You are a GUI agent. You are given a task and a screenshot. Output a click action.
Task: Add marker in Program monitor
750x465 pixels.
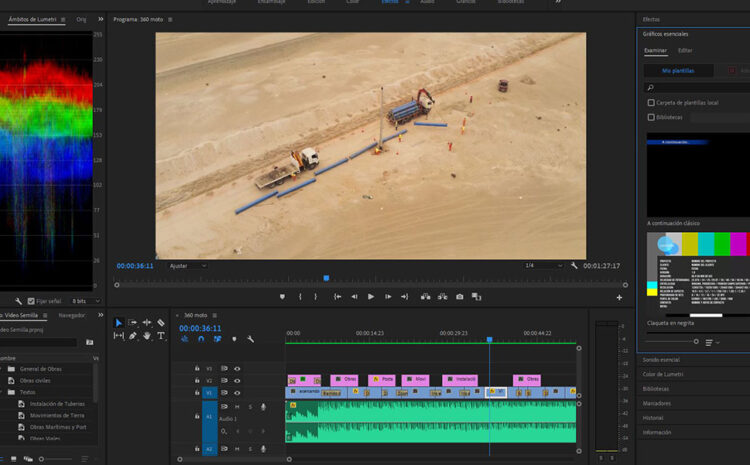point(282,297)
